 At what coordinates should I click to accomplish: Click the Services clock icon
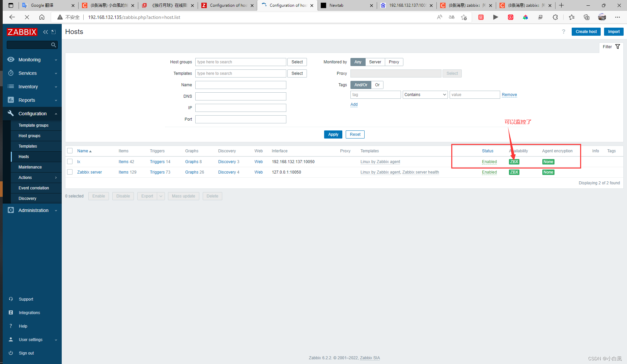11,73
